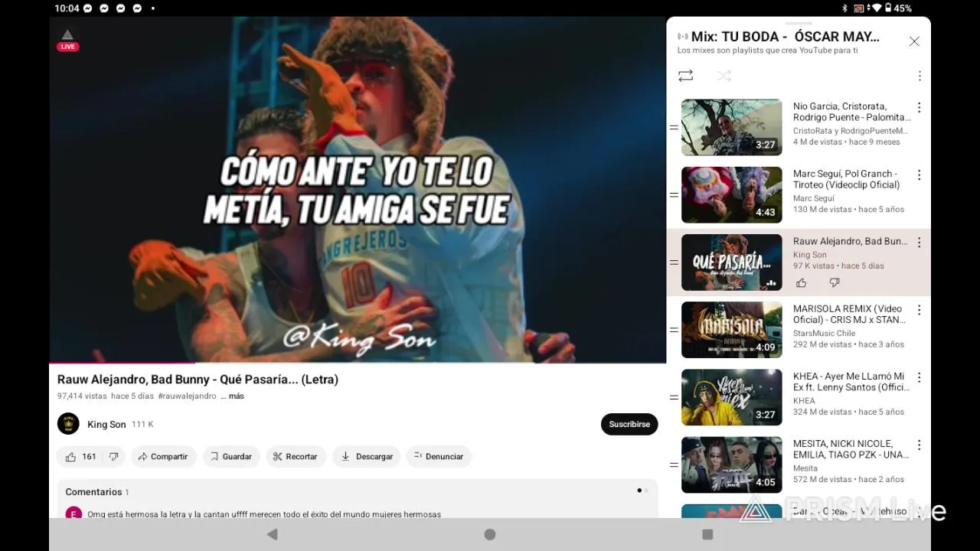The image size is (980, 551).
Task: Open video title Rauw Alejandro, Bad Bunny - Qué Pasaría
Action: coord(198,380)
